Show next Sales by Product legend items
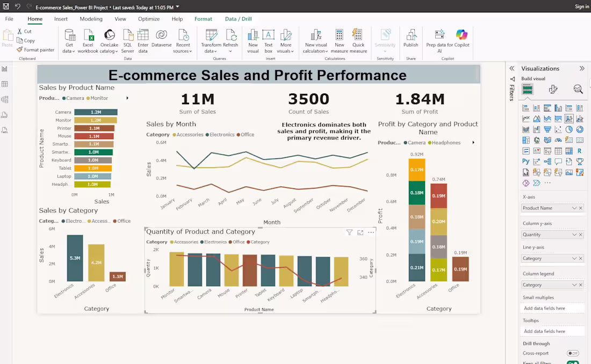This screenshot has height=364, width=591. coord(127,98)
